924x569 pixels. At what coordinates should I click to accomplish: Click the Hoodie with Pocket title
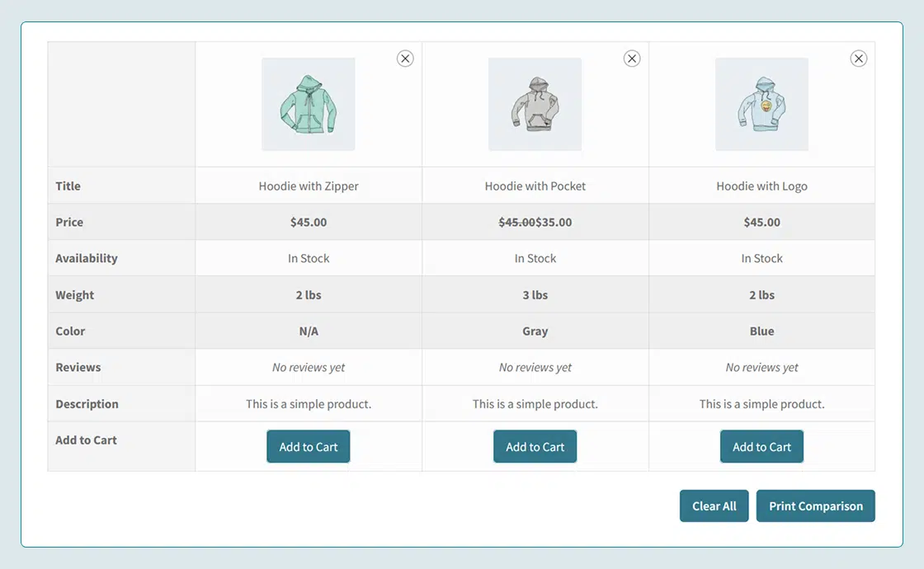click(535, 186)
